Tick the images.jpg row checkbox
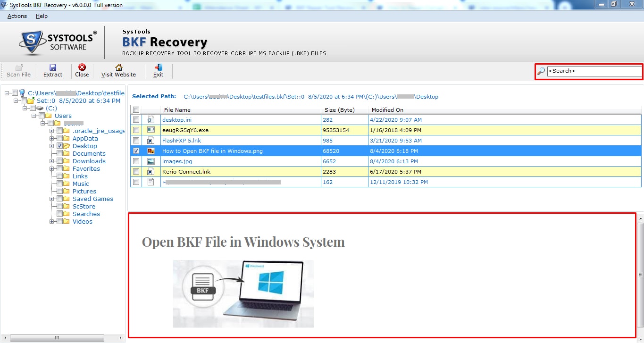This screenshot has height=343, width=644. pyautogui.click(x=136, y=161)
